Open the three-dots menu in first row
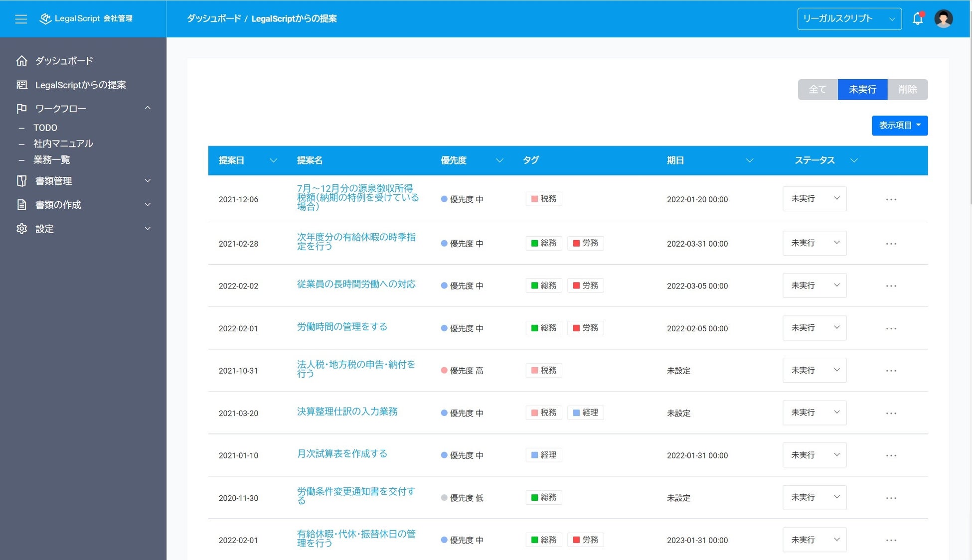This screenshot has height=560, width=972. pyautogui.click(x=891, y=199)
